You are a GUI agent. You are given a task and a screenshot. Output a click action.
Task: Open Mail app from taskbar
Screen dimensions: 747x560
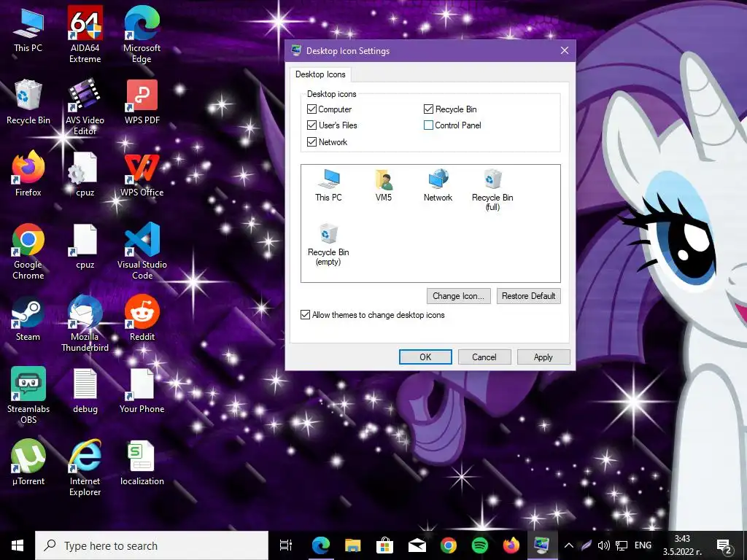coord(417,545)
